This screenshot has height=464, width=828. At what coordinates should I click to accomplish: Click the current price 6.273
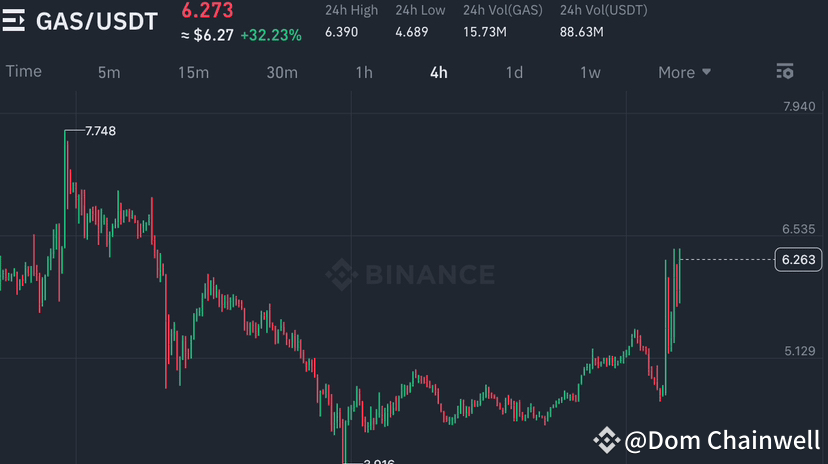pyautogui.click(x=207, y=11)
